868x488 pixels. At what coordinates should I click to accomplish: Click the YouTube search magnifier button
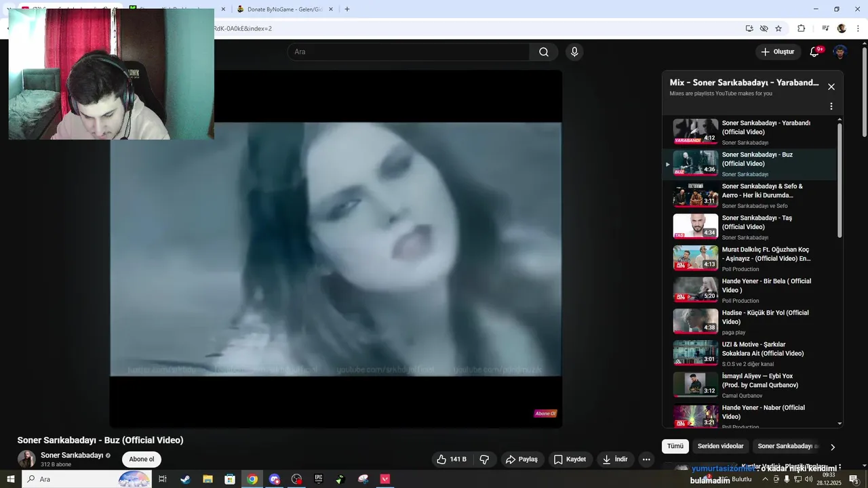(544, 52)
